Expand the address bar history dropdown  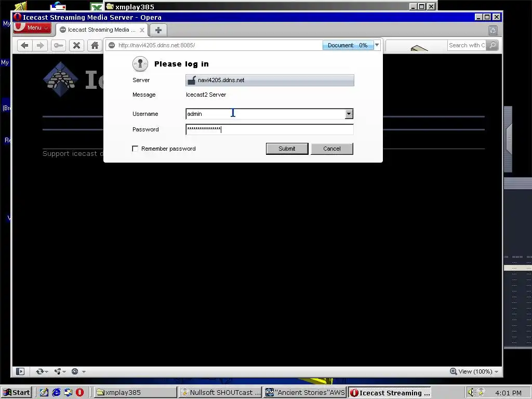[x=377, y=45]
